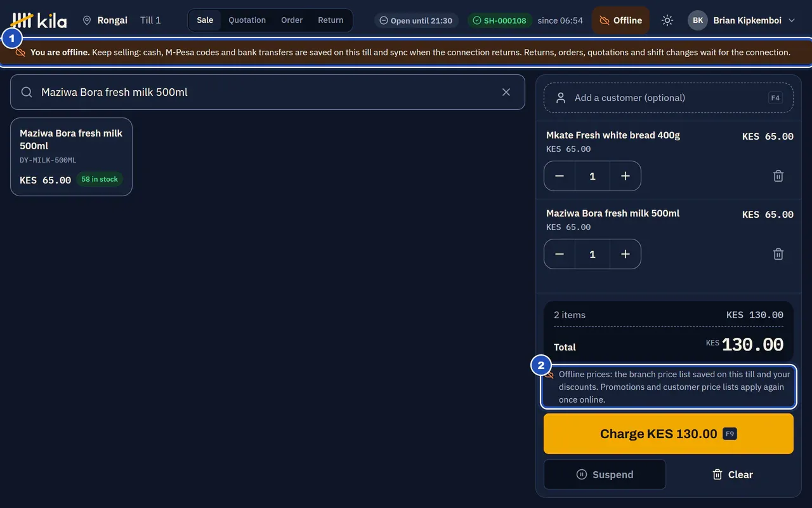Image resolution: width=812 pixels, height=508 pixels.
Task: Increase Mkate bread quantity with plus
Action: click(625, 176)
